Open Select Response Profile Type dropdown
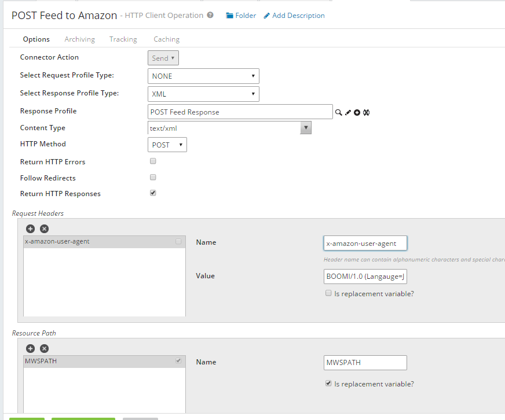505x420 pixels. coord(203,94)
